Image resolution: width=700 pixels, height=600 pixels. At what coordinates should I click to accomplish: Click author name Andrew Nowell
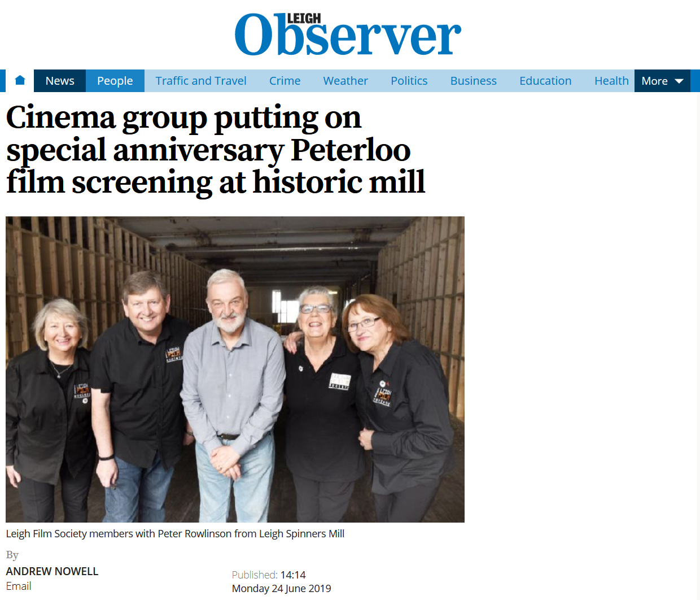[52, 571]
